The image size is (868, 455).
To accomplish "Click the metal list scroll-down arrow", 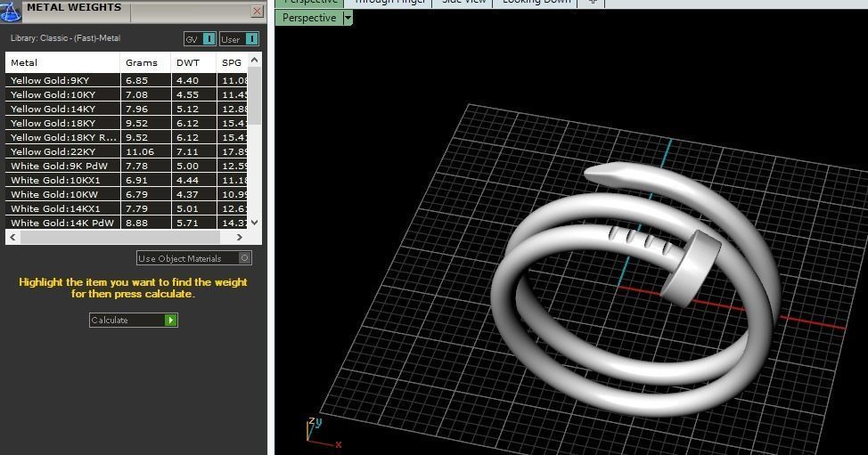I will (x=255, y=223).
